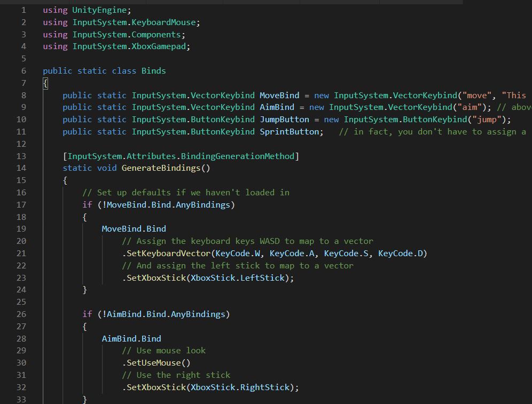Click the "move" string literal

click(476, 95)
